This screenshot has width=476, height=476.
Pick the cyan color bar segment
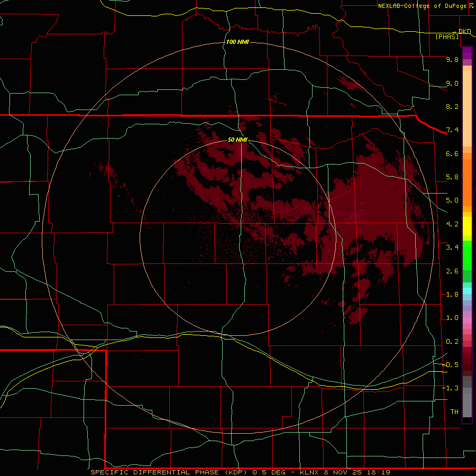click(x=467, y=291)
